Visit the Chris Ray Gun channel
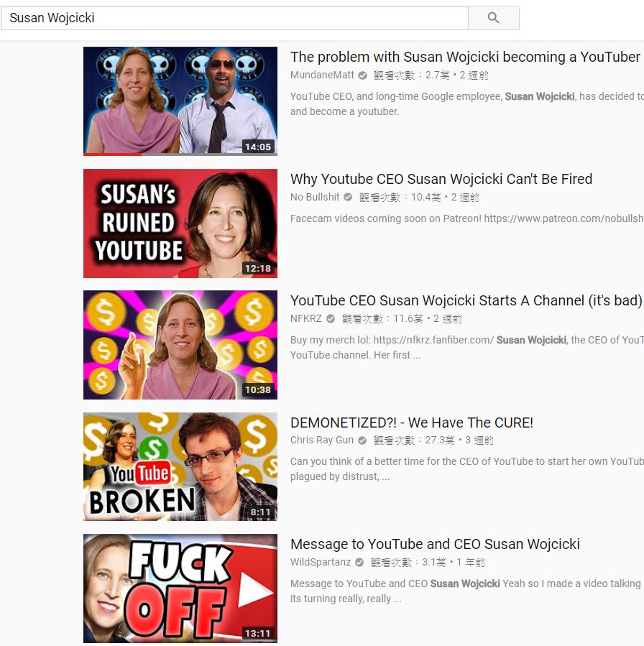The height and width of the screenshot is (646, 644). pos(322,440)
